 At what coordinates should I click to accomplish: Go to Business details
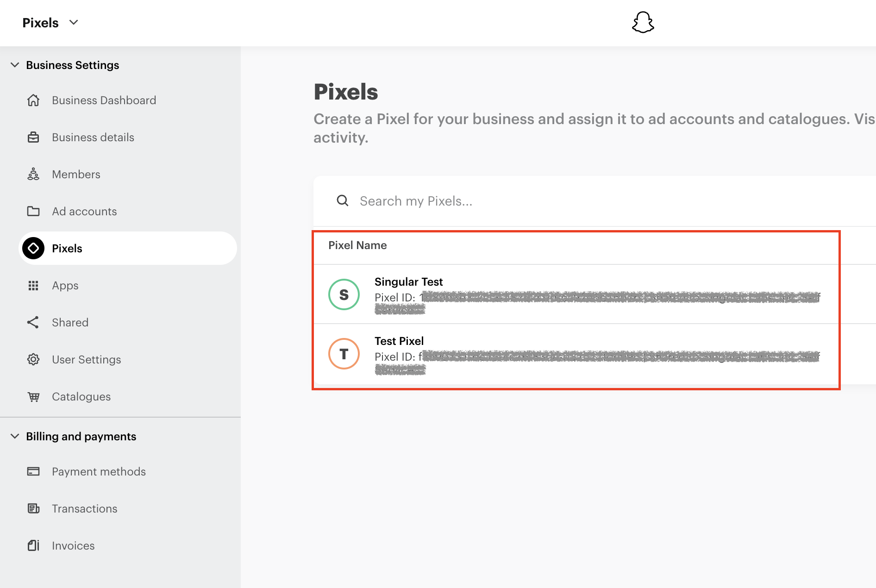pos(93,137)
